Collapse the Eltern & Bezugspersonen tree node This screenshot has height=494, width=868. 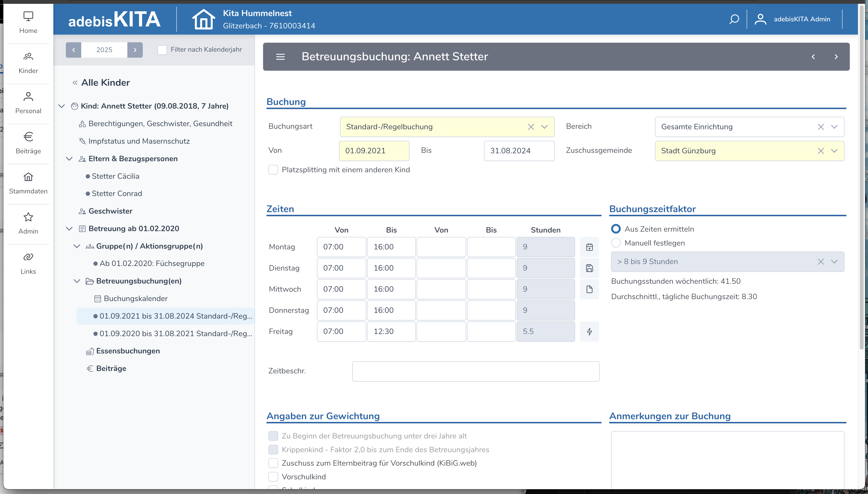pos(69,159)
